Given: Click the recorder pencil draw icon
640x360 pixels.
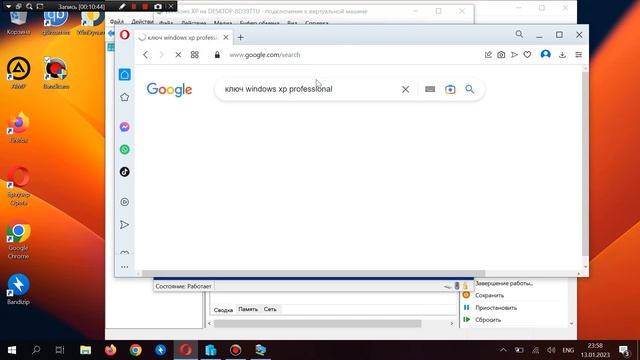Looking at the screenshot, I should 122,7.
